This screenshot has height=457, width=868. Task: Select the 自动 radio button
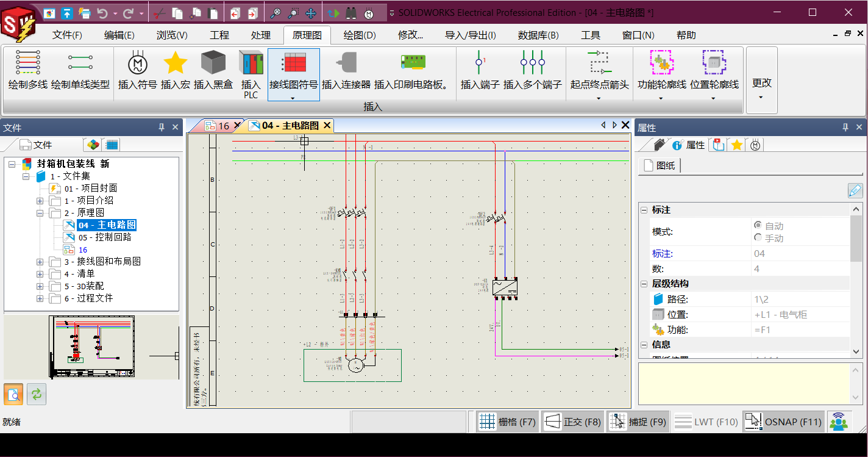pos(758,225)
